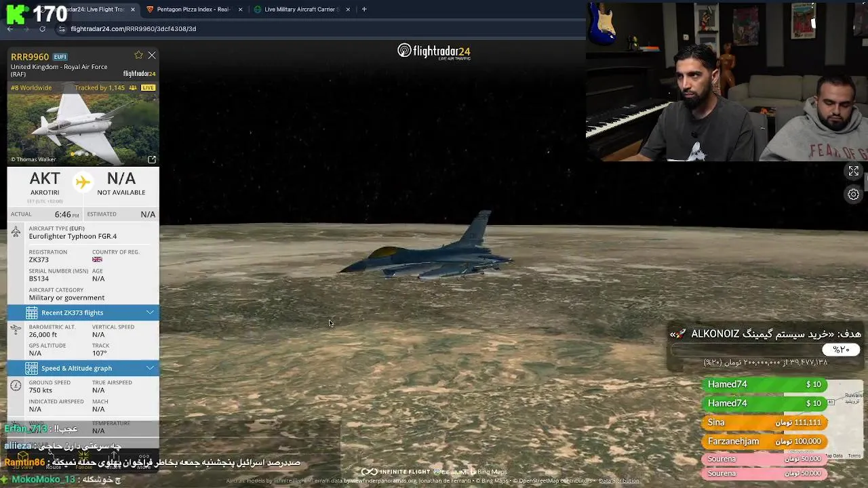
Task: Click '#8 Worldwide' ranking text
Action: 31,88
